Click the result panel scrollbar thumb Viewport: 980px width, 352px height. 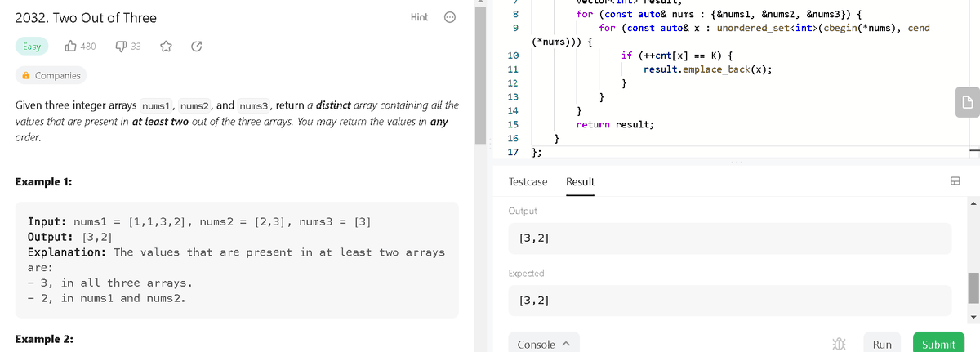tap(973, 287)
